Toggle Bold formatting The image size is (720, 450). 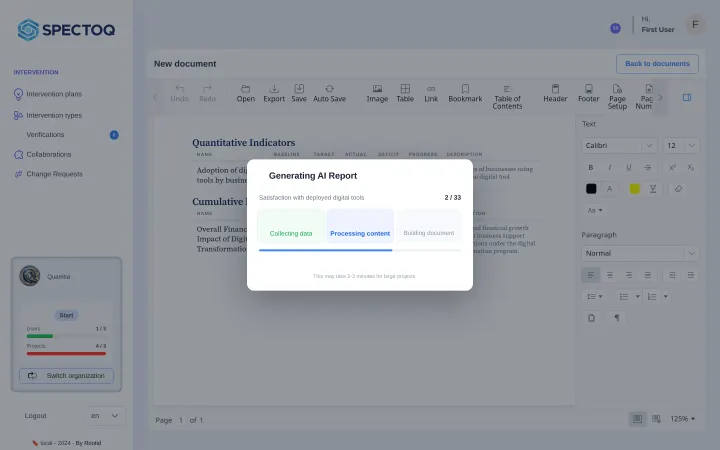591,167
